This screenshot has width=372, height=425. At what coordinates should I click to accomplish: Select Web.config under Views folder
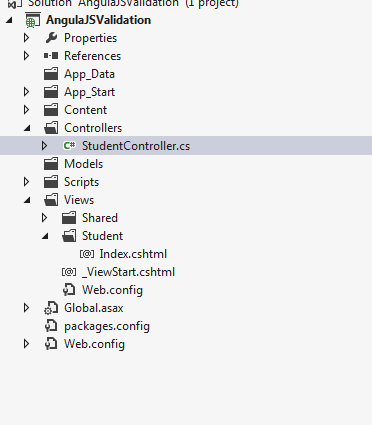(x=112, y=290)
